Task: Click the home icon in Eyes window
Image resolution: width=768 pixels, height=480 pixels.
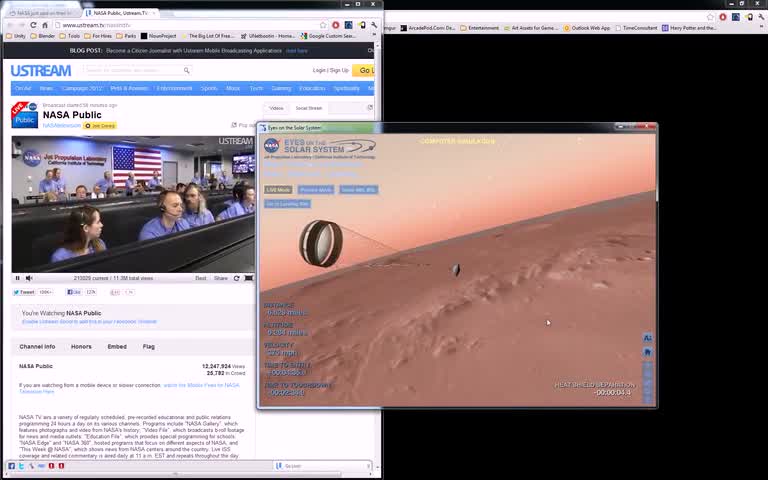Action: coord(648,352)
